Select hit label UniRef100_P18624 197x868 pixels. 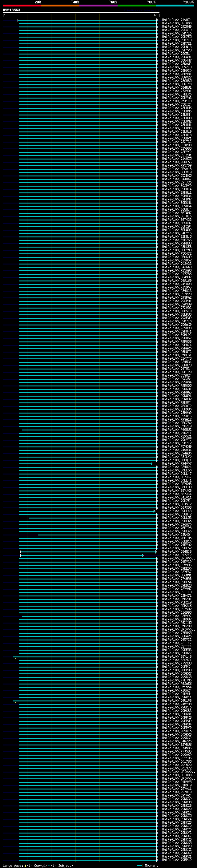click(x=176, y=690)
